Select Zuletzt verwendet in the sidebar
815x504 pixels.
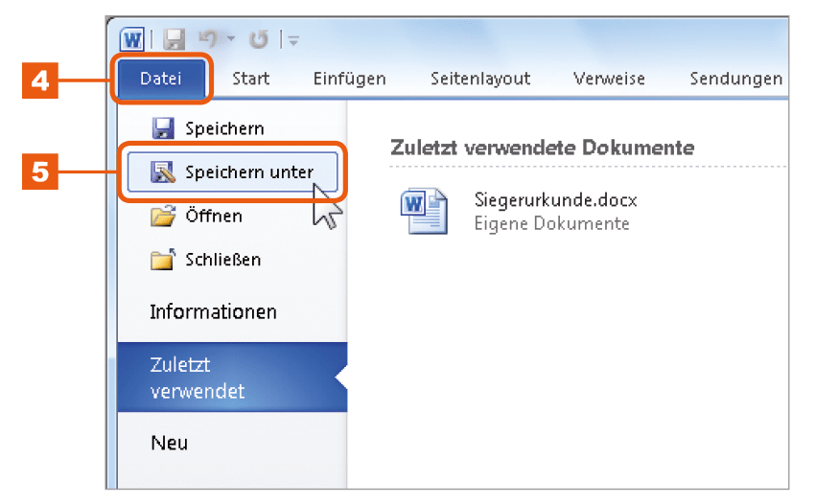[x=232, y=378]
